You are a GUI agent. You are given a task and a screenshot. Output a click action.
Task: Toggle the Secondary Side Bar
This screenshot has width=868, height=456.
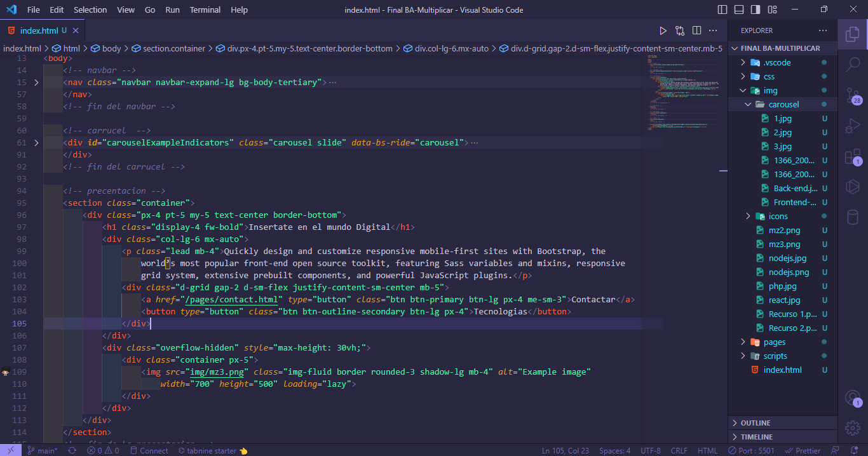(x=754, y=10)
